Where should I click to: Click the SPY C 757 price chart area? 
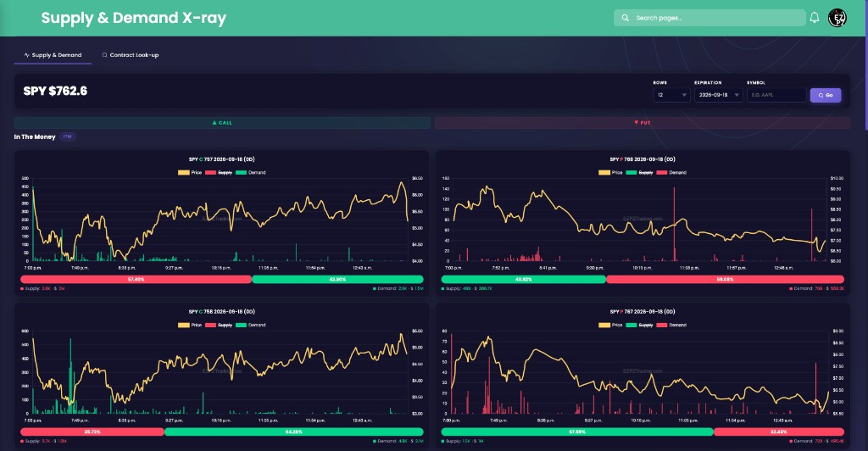(x=220, y=220)
